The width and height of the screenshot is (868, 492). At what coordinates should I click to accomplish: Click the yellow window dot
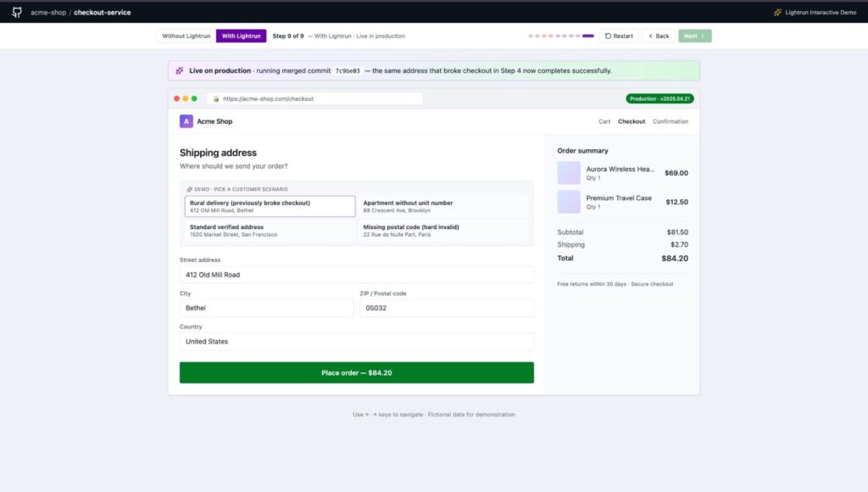click(186, 98)
